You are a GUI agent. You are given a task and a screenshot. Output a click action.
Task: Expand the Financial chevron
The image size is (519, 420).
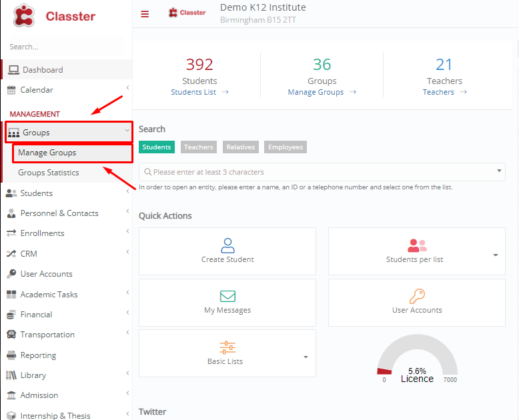pyautogui.click(x=127, y=313)
